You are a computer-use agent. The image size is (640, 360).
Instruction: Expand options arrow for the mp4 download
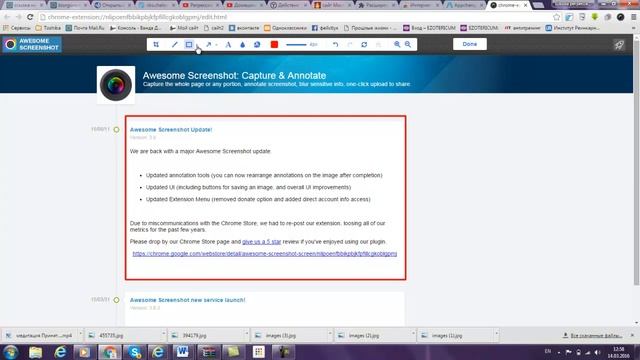coord(80,335)
